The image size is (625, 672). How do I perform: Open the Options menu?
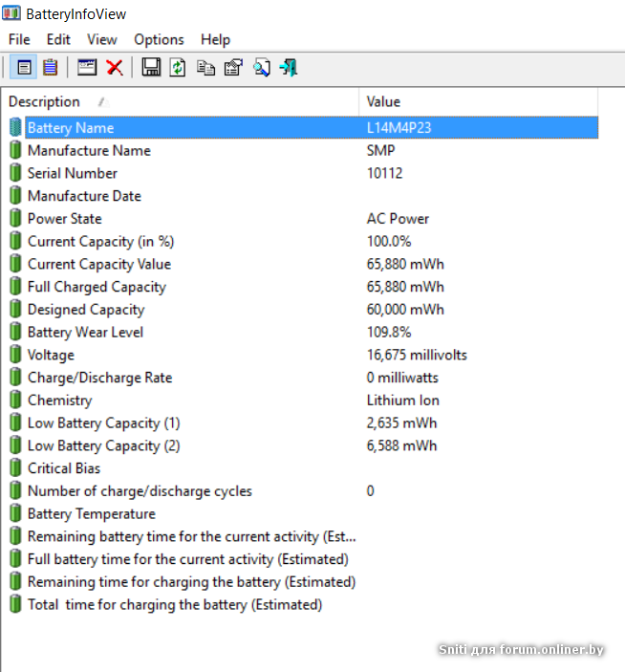coord(159,39)
